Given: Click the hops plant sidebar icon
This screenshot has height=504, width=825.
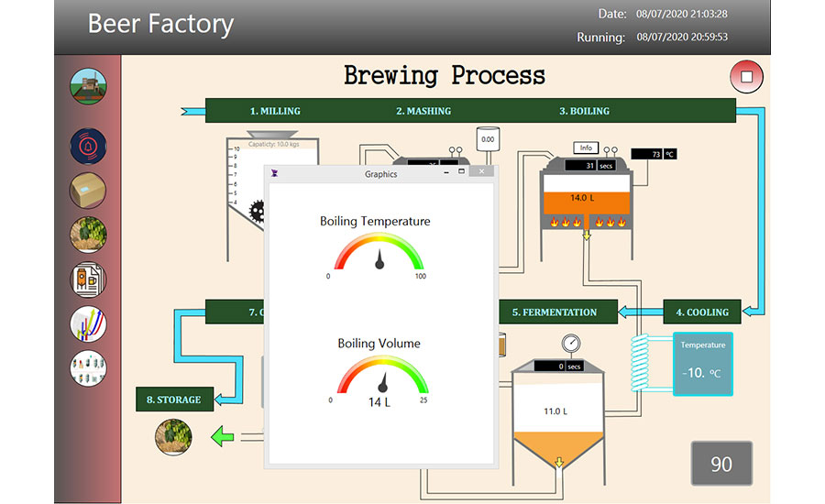Looking at the screenshot, I should click(x=88, y=235).
